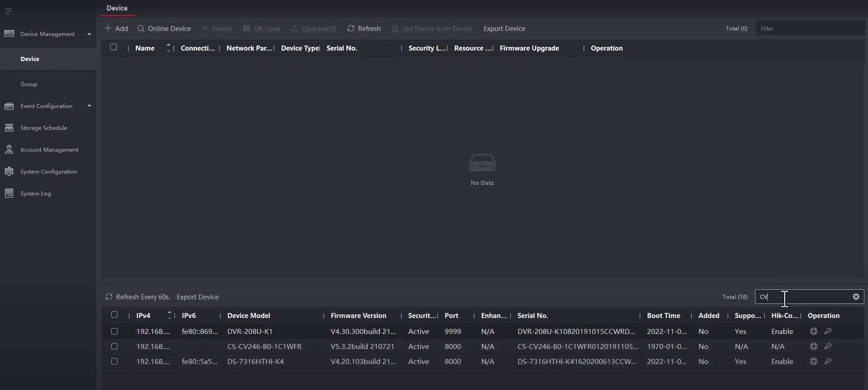Viewport: 868px width, 390px height.
Task: Click the Add device button
Action: [116, 28]
